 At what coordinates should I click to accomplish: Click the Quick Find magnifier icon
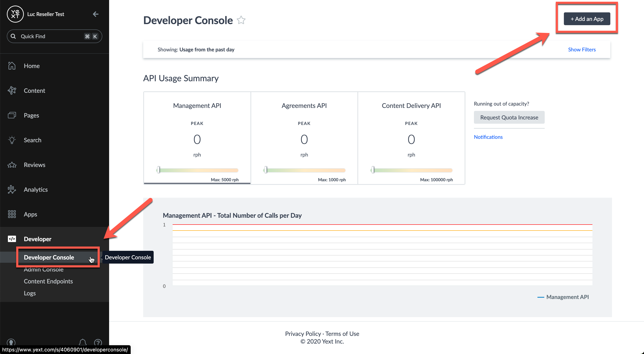[13, 36]
